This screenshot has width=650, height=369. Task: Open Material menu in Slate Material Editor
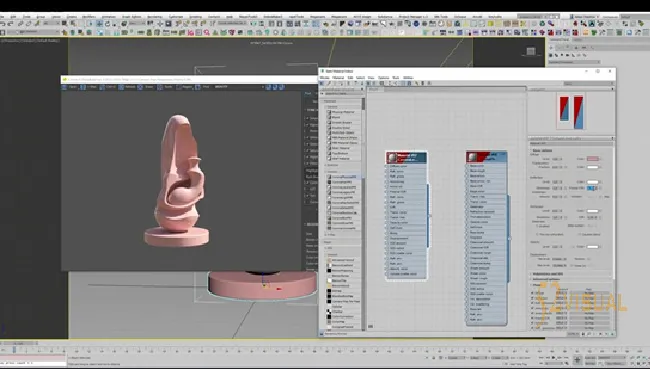338,77
